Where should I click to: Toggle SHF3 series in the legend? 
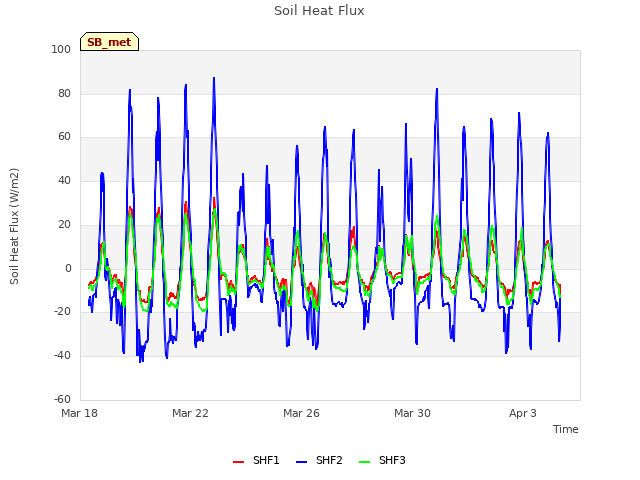pos(382,460)
